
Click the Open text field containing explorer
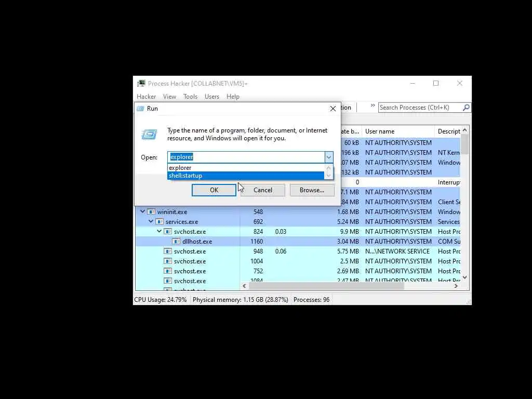[x=246, y=157]
